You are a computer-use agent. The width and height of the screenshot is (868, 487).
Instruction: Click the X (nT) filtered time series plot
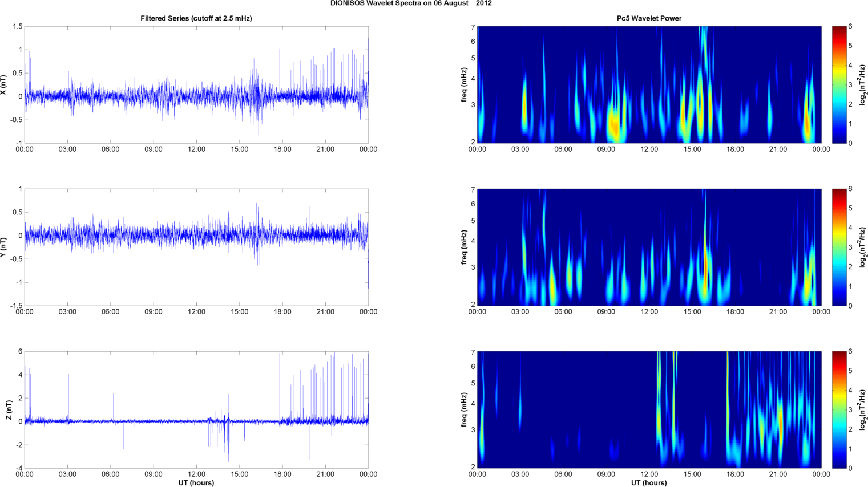click(x=196, y=84)
